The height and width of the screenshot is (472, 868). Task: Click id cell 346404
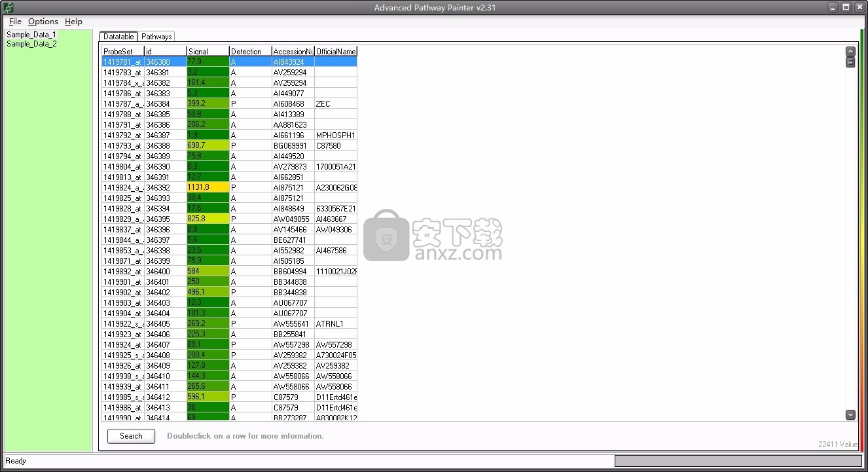(x=165, y=313)
